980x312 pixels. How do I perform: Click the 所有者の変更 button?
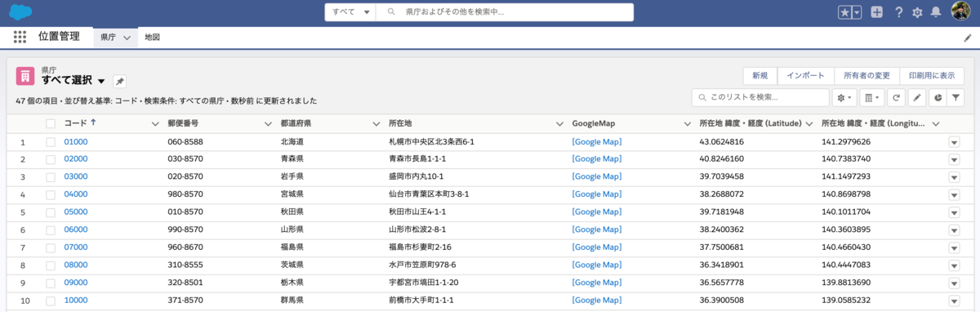pyautogui.click(x=866, y=75)
